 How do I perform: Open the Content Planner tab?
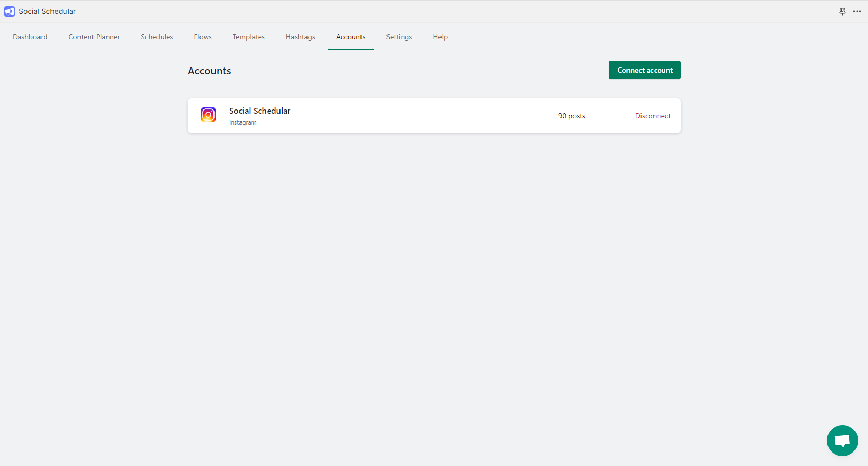94,37
